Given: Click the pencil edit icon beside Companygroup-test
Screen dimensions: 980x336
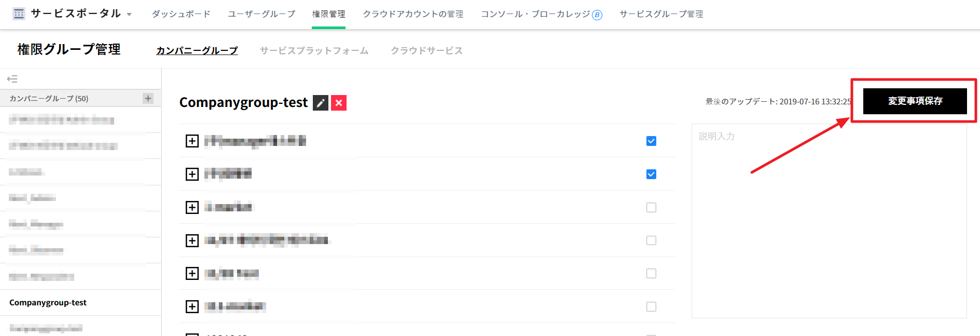Looking at the screenshot, I should [321, 103].
